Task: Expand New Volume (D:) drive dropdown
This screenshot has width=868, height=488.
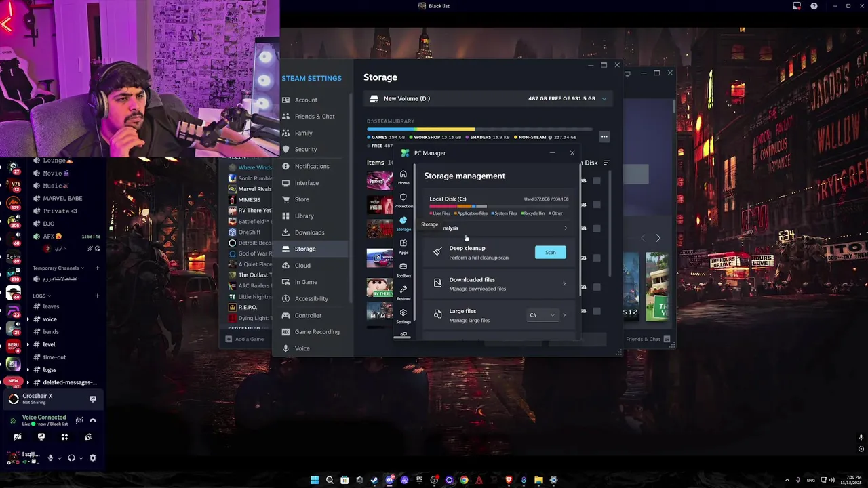Action: [604, 98]
